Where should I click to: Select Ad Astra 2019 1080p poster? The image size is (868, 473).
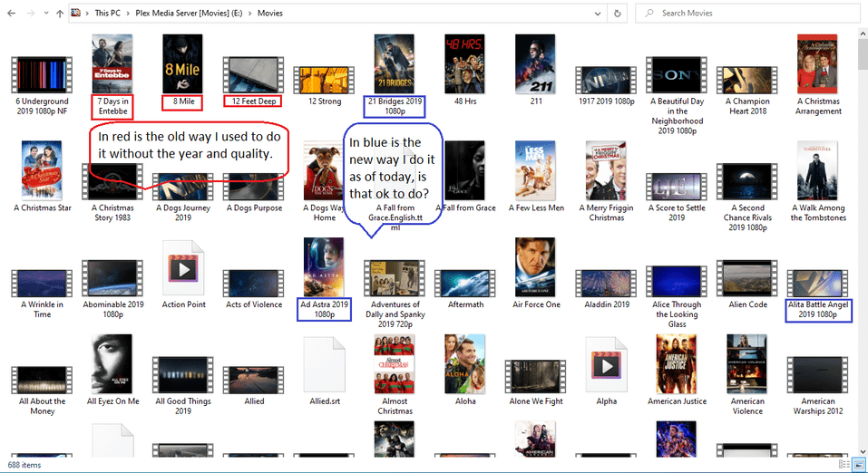[x=324, y=267]
